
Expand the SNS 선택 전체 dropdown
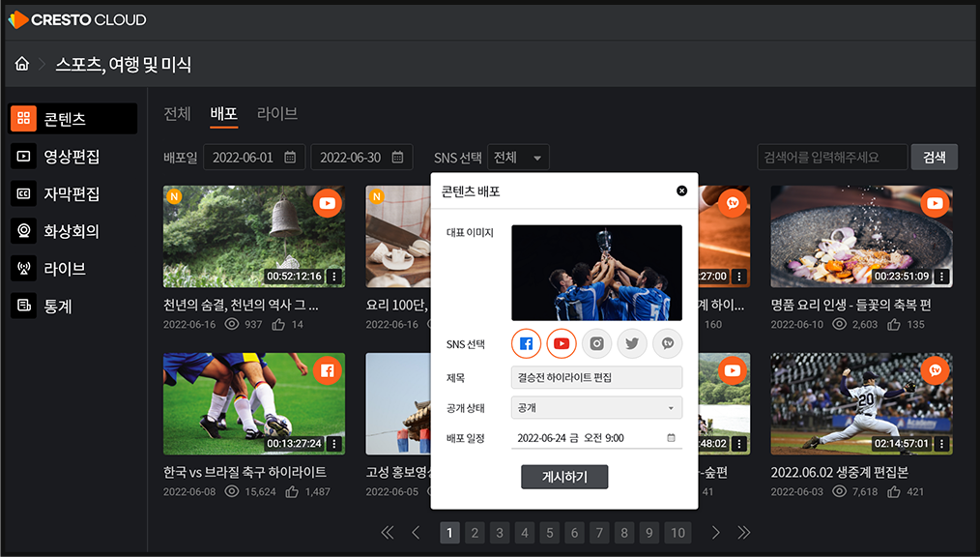pyautogui.click(x=518, y=158)
